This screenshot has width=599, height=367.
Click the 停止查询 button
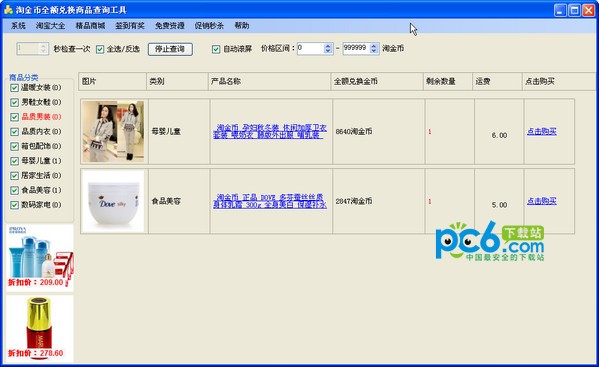click(170, 49)
